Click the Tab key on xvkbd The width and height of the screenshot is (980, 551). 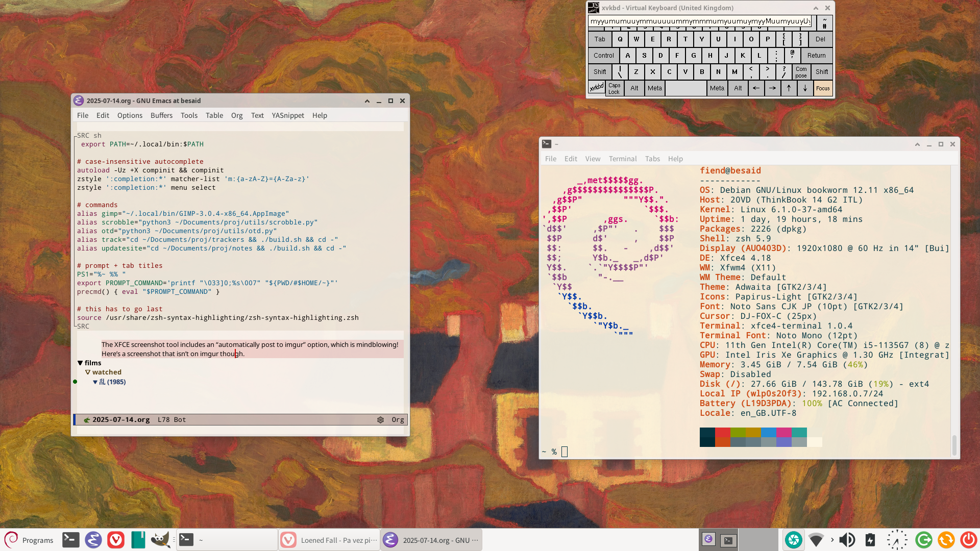coord(600,39)
